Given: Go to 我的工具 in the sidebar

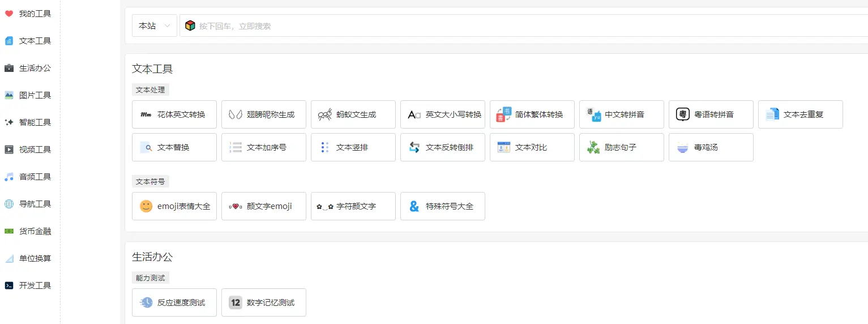Looking at the screenshot, I should [x=35, y=14].
